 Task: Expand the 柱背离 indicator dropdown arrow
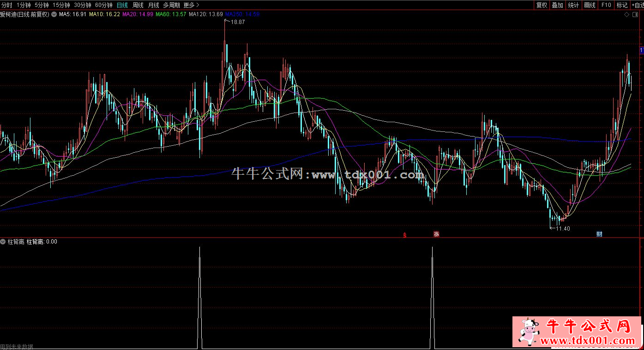point(3,242)
